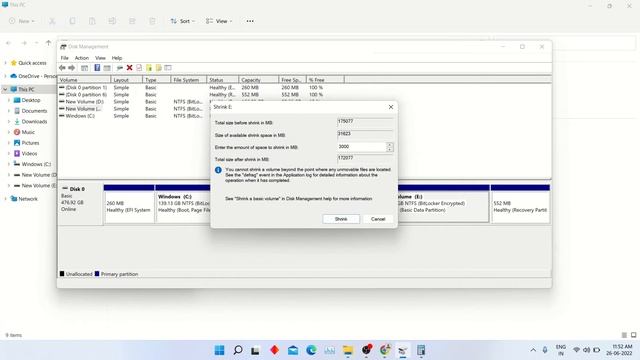Viewport: 640px width, 360px height.
Task: Open Windows (C:) in Explorer sidebar
Action: point(36,164)
